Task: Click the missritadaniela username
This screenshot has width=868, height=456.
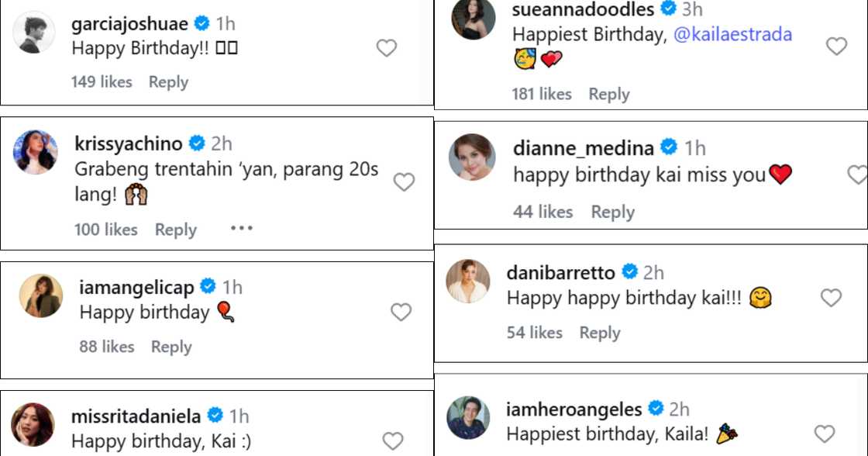Action: pyautogui.click(x=136, y=416)
